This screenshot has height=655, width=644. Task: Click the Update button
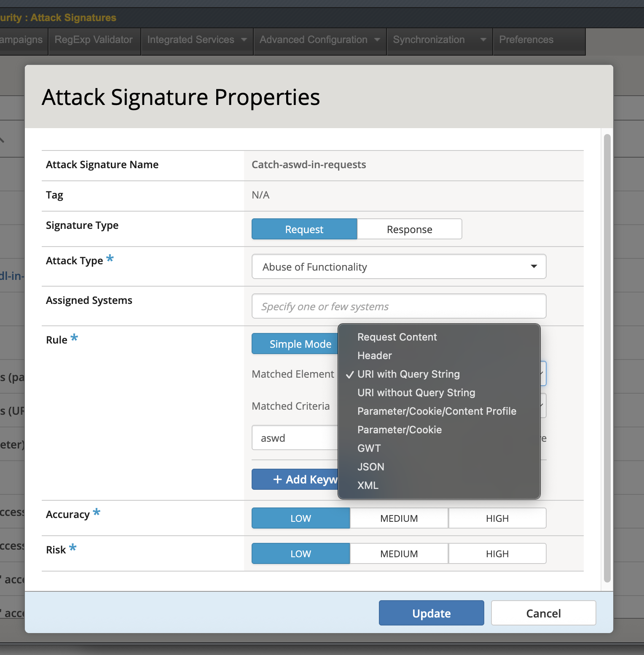click(x=432, y=613)
